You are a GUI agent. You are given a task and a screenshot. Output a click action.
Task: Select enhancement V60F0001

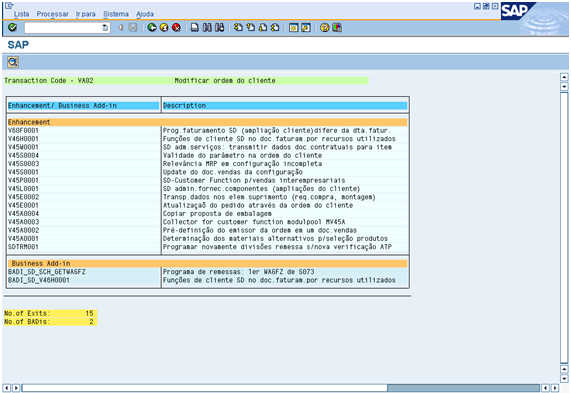23,130
